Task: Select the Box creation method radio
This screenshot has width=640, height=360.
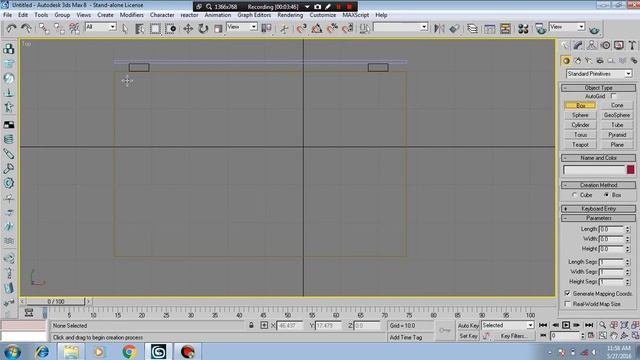Action: click(x=607, y=195)
